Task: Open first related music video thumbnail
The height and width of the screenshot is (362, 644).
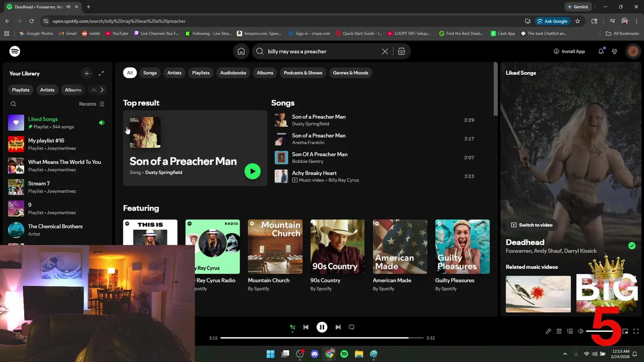Action: tap(538, 294)
